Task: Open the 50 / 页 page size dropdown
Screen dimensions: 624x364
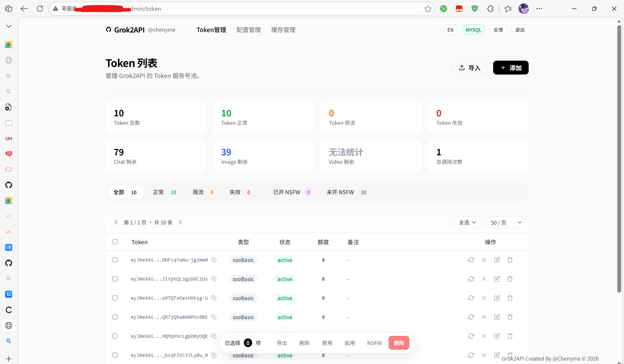Action: click(x=504, y=222)
